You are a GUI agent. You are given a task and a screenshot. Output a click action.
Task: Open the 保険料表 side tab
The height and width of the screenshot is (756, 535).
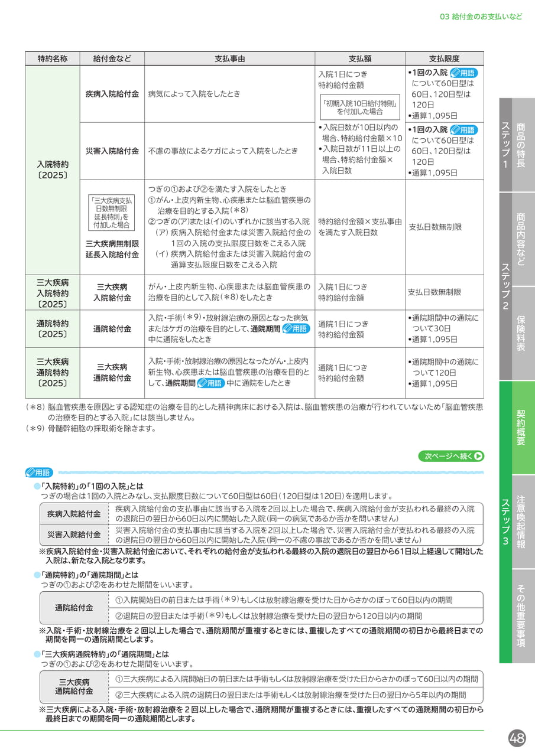click(523, 334)
